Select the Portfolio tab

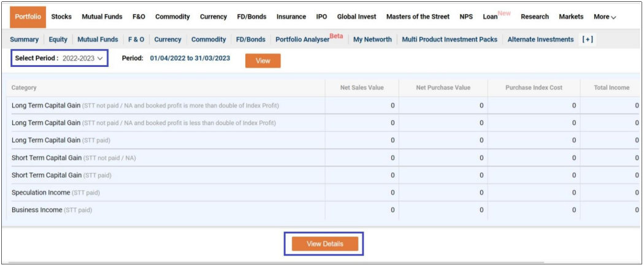coord(28,17)
